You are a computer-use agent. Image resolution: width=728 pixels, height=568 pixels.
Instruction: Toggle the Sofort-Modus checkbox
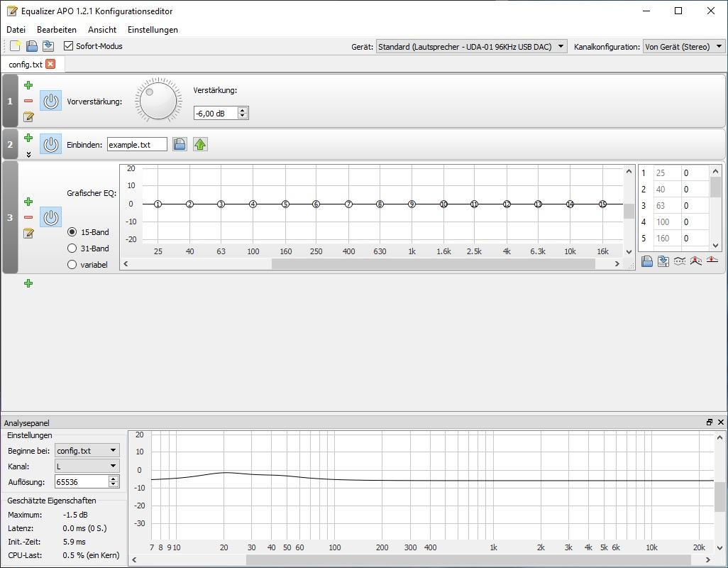68,46
